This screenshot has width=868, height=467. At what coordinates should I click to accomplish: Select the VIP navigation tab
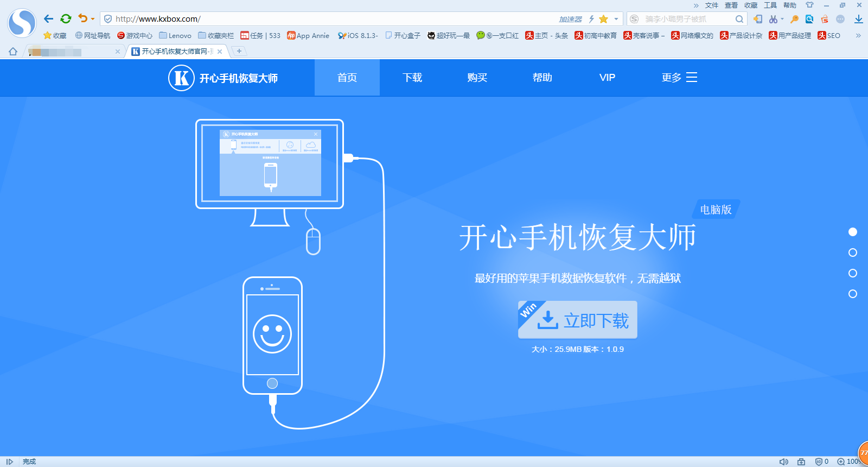[608, 78]
